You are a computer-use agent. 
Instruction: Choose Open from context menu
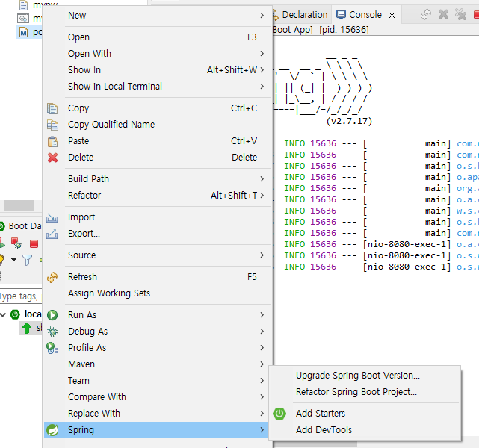pos(157,37)
